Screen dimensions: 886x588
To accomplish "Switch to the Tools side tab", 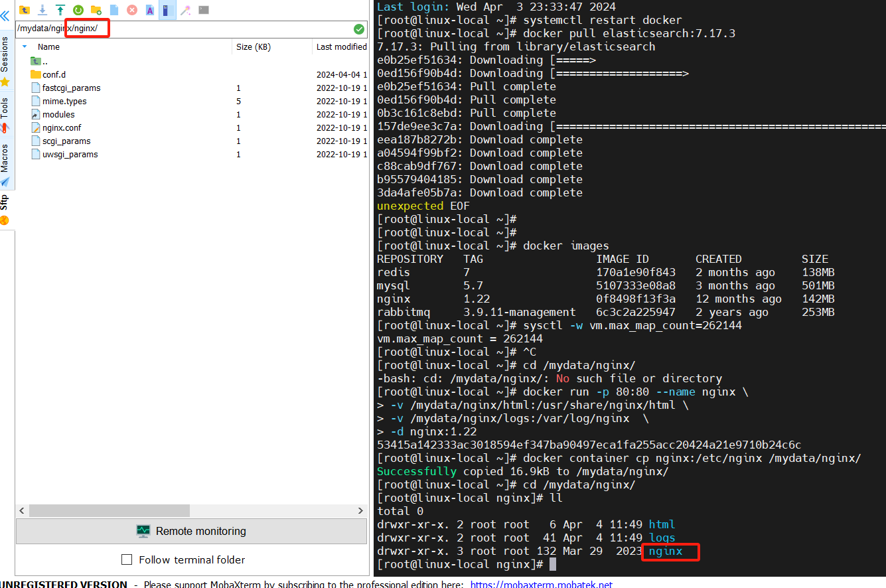I will [x=5, y=108].
